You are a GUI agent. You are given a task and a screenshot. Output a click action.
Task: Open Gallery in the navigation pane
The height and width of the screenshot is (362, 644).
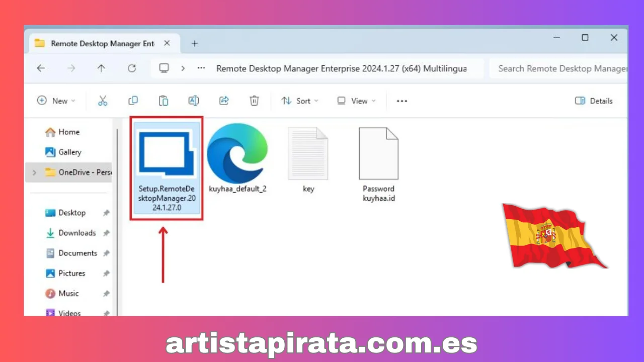63,152
